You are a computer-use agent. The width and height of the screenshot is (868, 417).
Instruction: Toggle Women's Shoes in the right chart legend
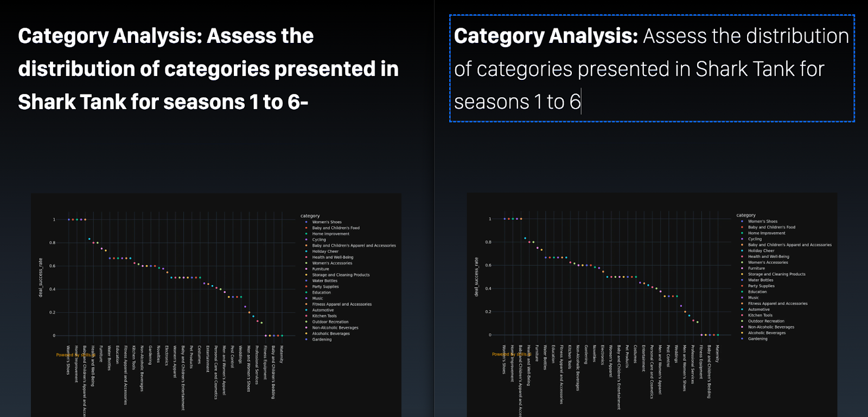pos(763,222)
